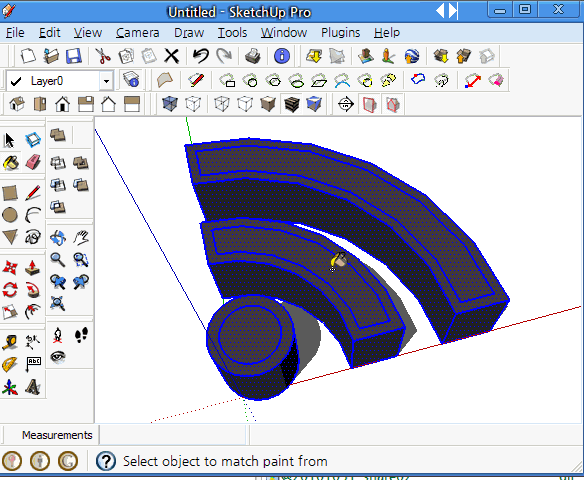The width and height of the screenshot is (584, 480).
Task: Toggle Wireframe face style
Action: pos(222,104)
